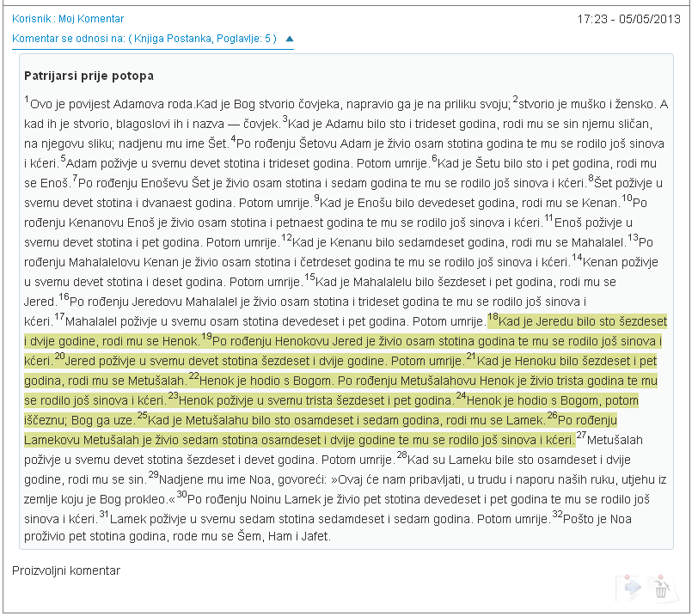Click the blue arrow note icon

click(632, 586)
